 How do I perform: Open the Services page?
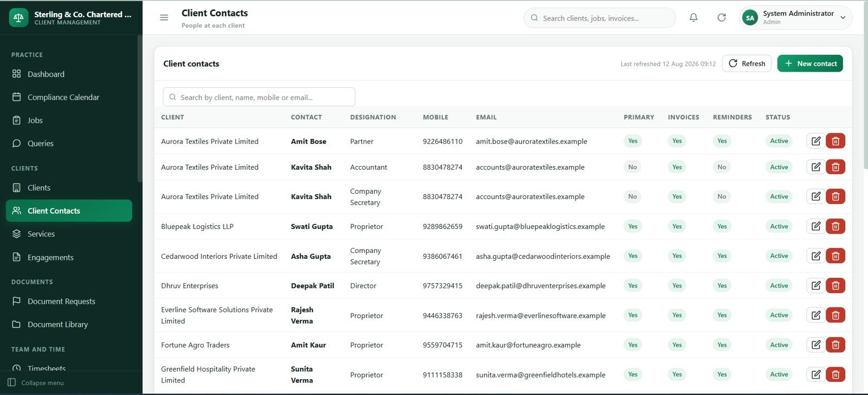(x=69, y=234)
